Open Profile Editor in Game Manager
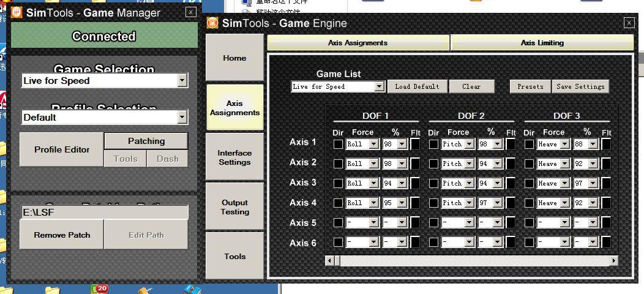The width and height of the screenshot is (644, 294). [62, 149]
